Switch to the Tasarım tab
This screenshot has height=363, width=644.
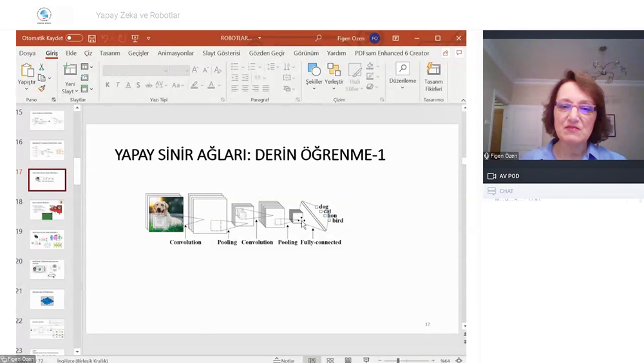tap(109, 53)
